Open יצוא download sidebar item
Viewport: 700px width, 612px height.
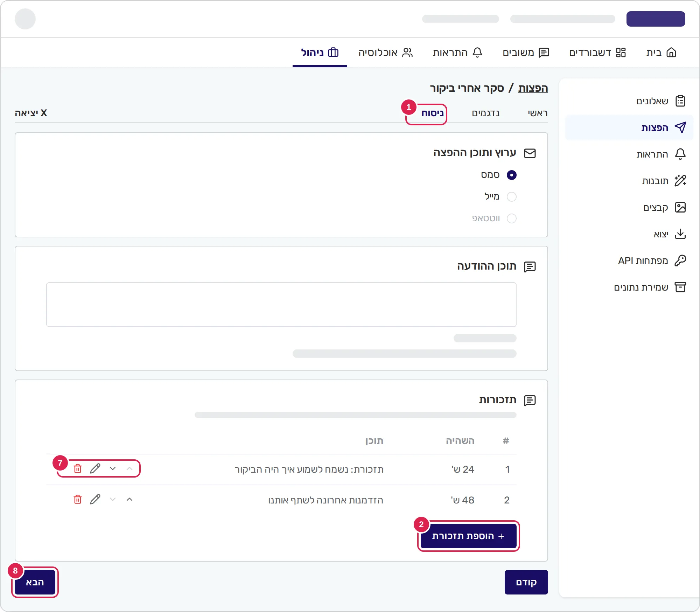(x=629, y=234)
